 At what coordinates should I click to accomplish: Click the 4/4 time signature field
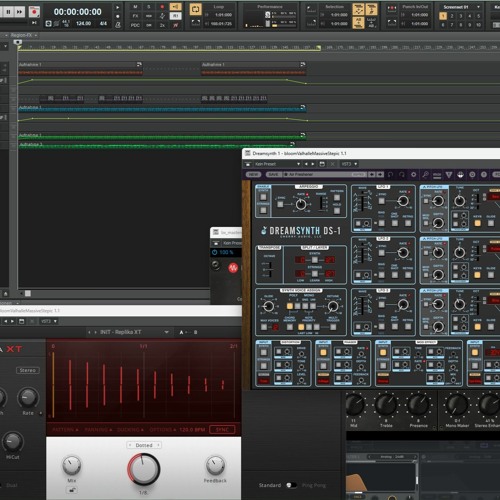[x=103, y=23]
